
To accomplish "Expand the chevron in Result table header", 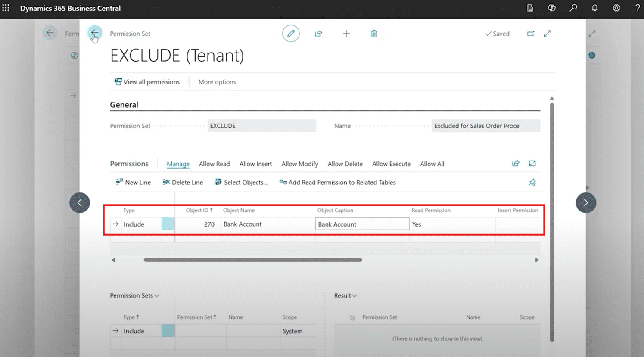I will coord(352,317).
